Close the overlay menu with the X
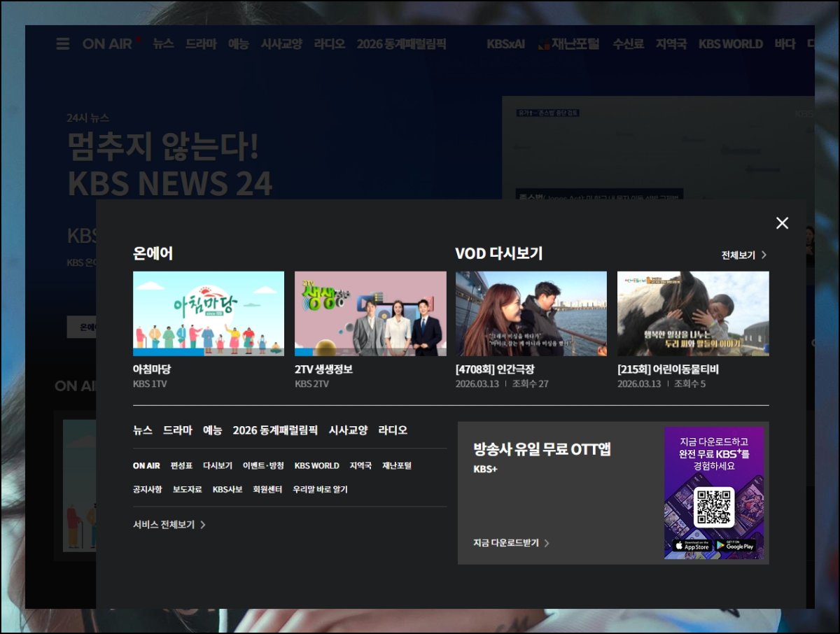Viewport: 840px width, 634px height. pyautogui.click(x=782, y=223)
